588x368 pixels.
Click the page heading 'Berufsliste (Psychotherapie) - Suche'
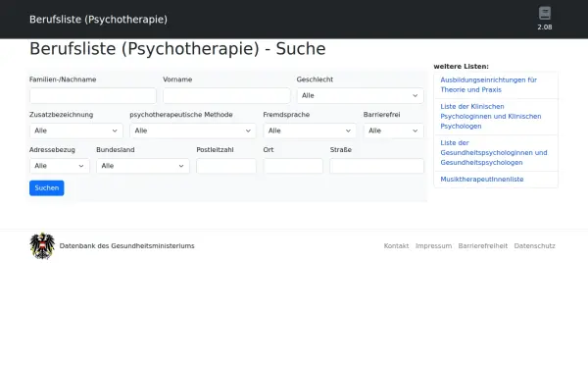point(177,49)
